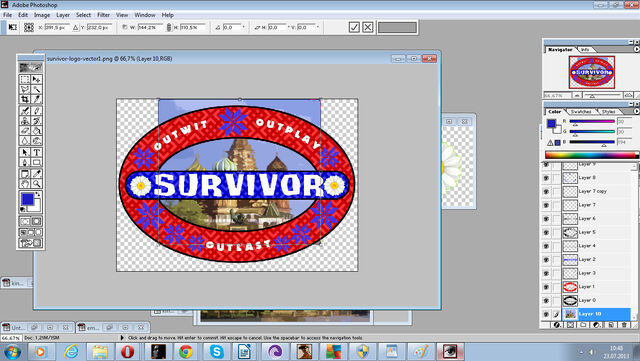
Task: Select the Eyedropper tool
Action: [36, 174]
